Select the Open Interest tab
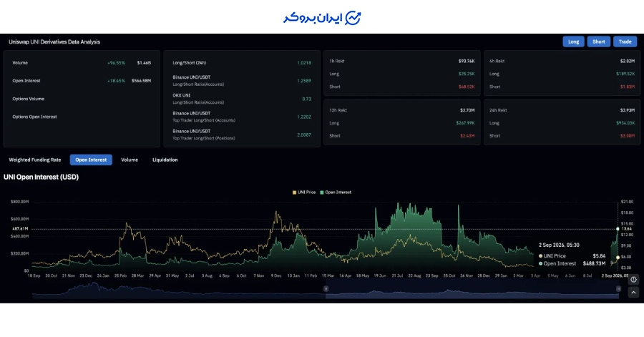The height and width of the screenshot is (337, 644). 91,160
